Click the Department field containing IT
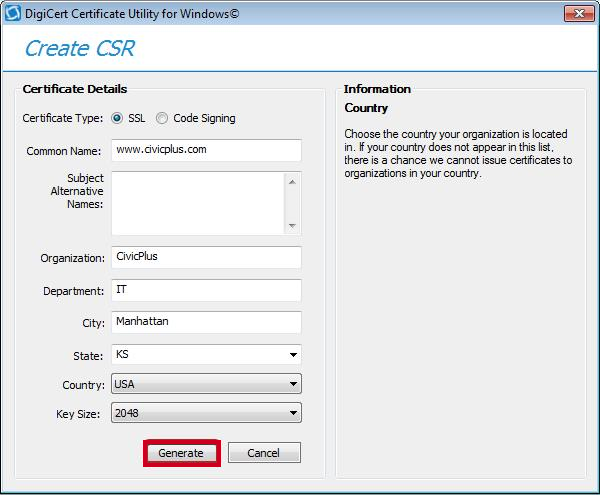The width and height of the screenshot is (600, 495). point(206,290)
